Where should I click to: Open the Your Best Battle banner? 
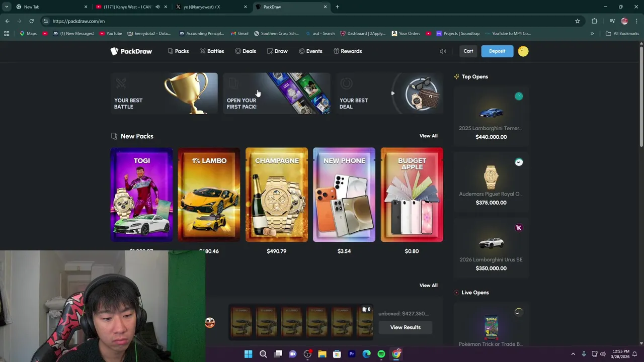point(164,94)
